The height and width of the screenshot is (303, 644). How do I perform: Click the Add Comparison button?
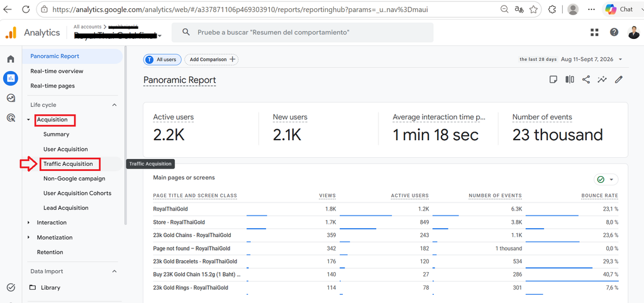click(211, 60)
